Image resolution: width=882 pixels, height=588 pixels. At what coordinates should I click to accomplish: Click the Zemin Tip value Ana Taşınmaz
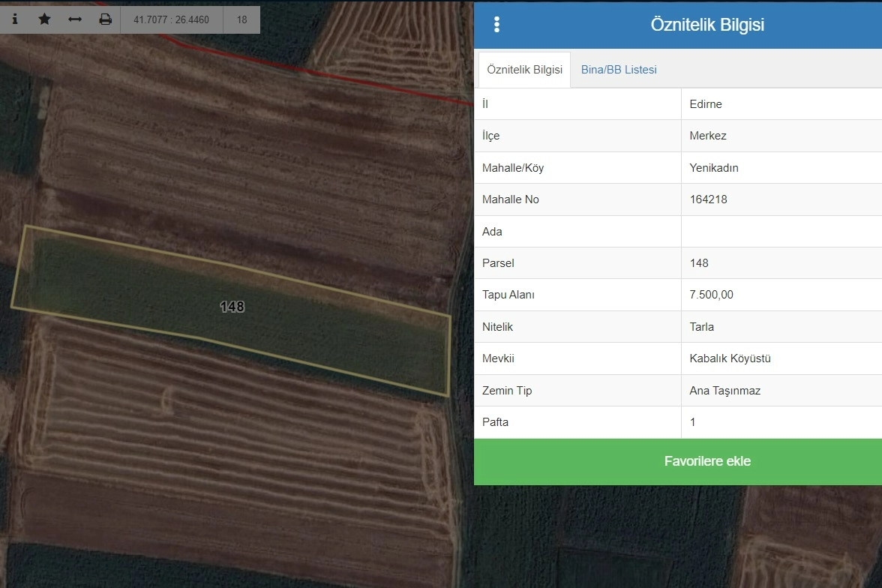tap(724, 391)
